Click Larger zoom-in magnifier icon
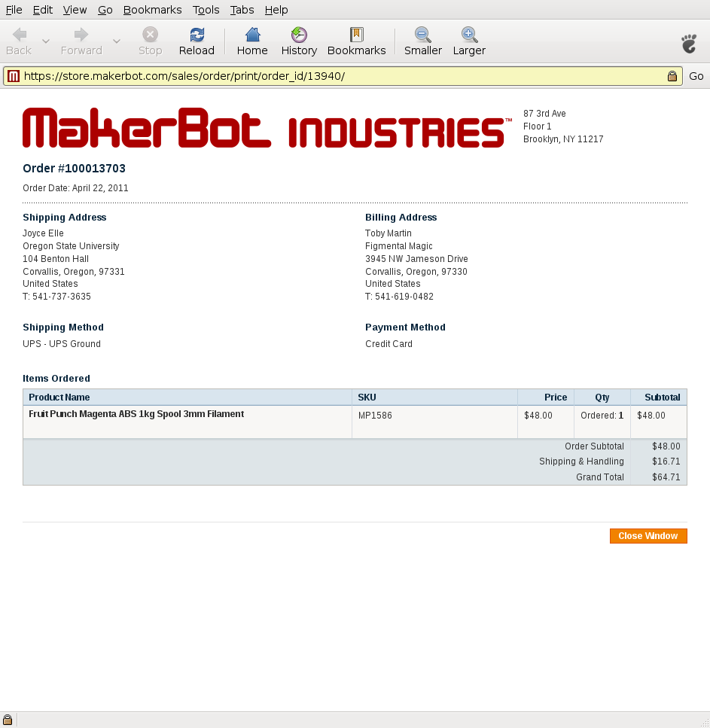710x728 pixels. [469, 35]
